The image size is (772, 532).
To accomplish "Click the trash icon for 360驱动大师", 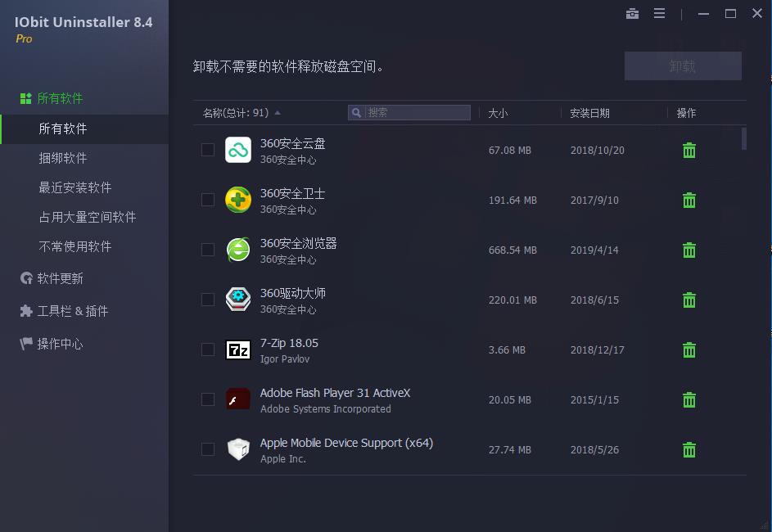I will coord(689,300).
